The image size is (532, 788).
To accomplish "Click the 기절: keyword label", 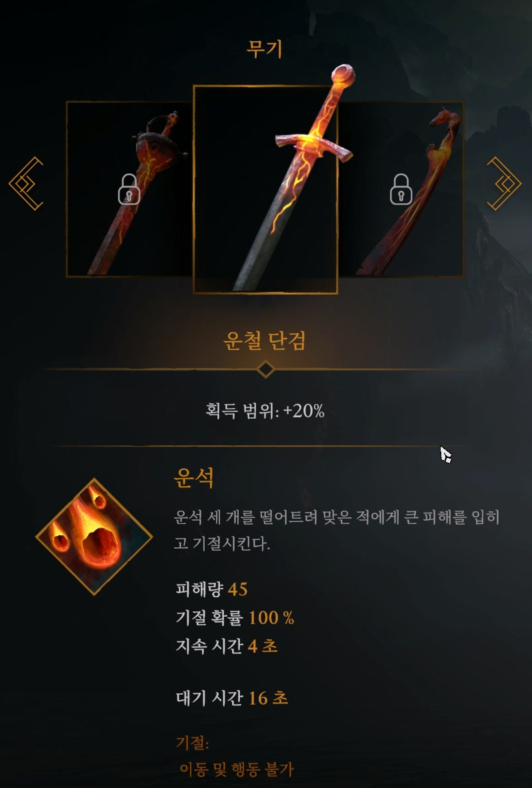I will click(x=193, y=743).
